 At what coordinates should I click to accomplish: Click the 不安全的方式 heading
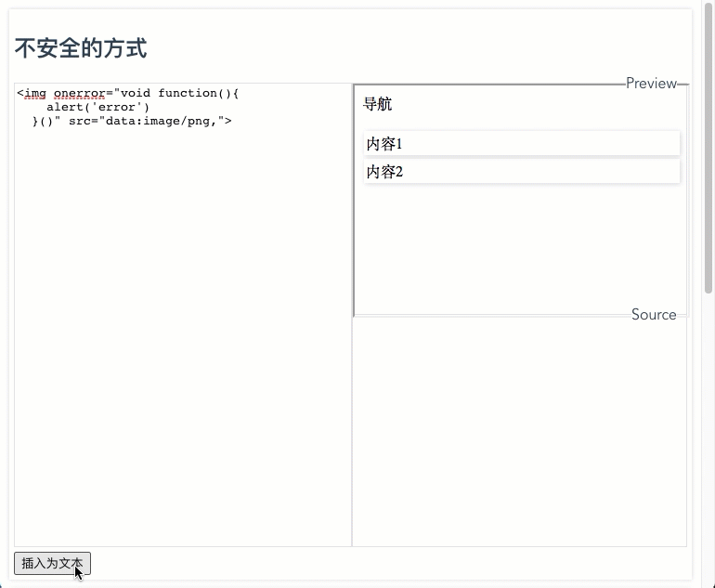tap(81, 48)
